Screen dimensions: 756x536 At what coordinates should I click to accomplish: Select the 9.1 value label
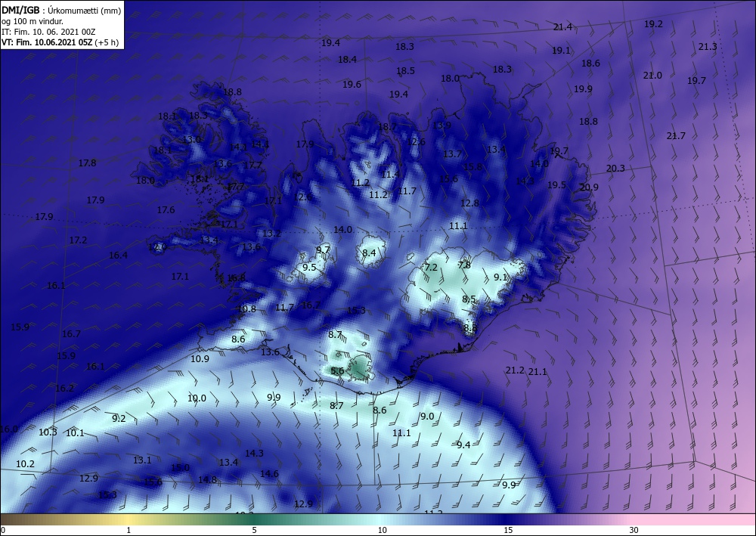[500, 277]
